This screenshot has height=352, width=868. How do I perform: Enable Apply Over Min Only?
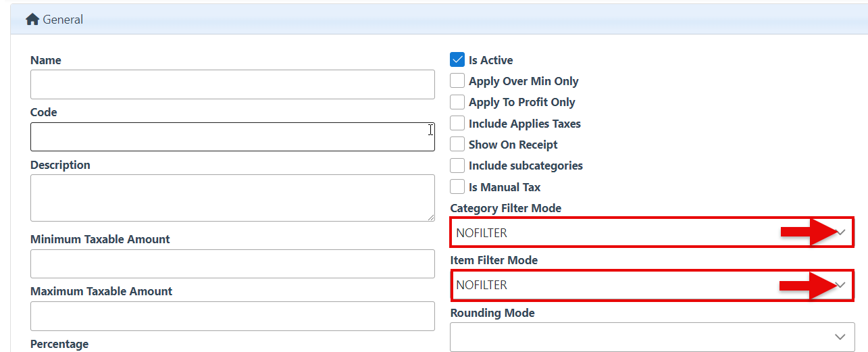click(x=457, y=81)
